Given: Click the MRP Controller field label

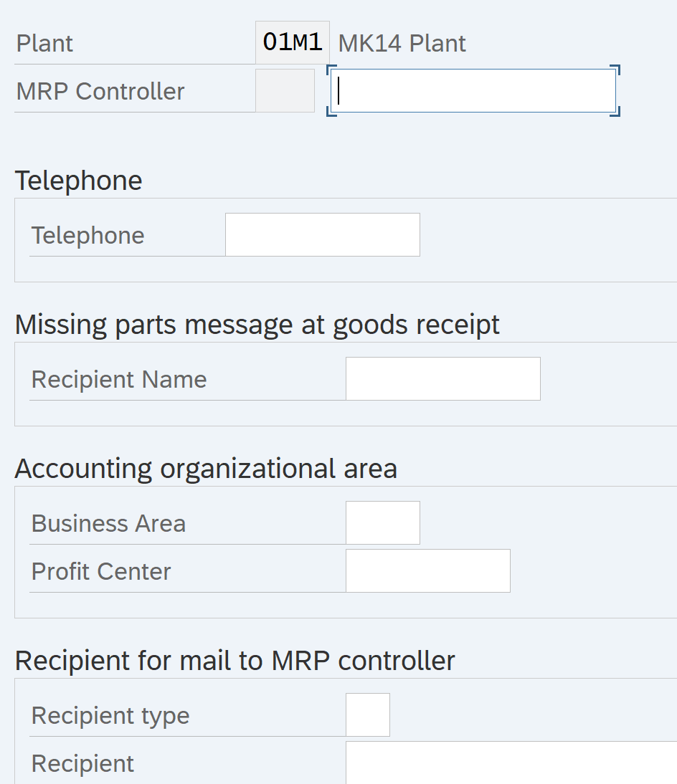Looking at the screenshot, I should click(100, 92).
